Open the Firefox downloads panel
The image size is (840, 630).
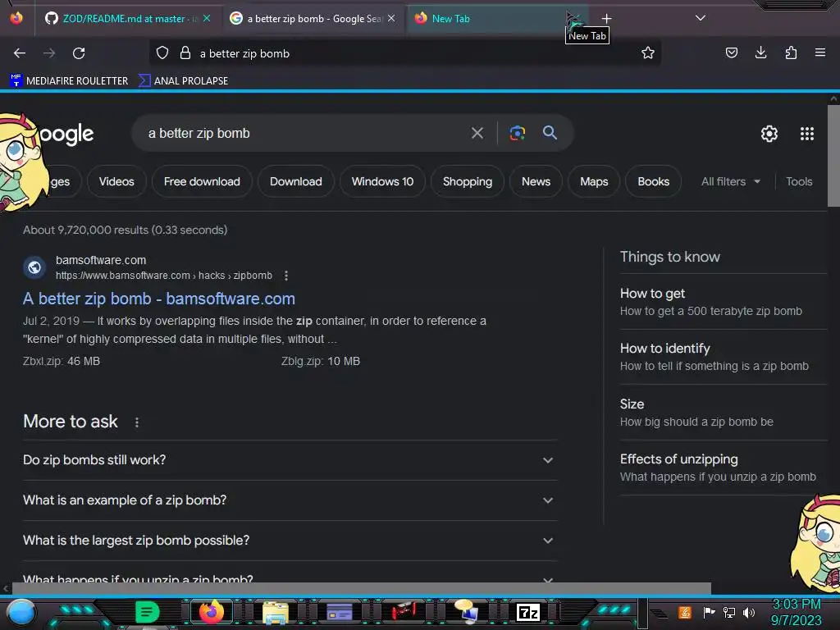click(760, 52)
